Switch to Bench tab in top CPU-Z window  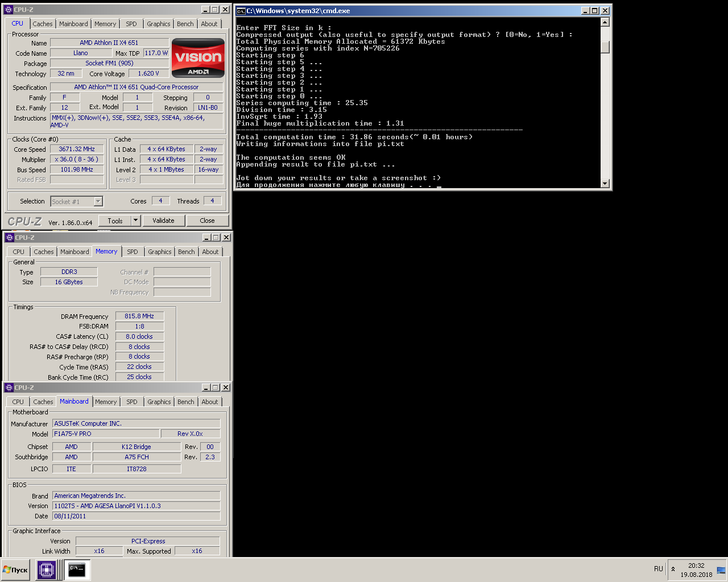click(185, 24)
